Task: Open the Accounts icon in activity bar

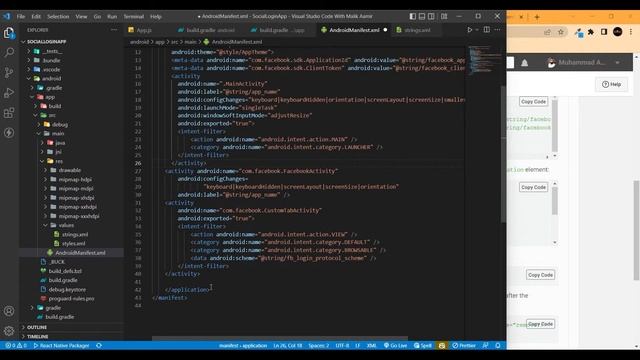Action: (9, 311)
